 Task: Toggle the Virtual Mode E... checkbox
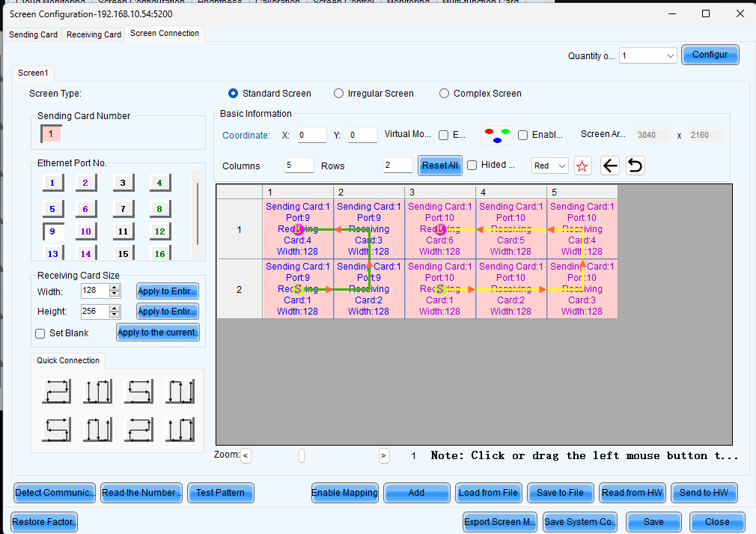[x=444, y=136]
